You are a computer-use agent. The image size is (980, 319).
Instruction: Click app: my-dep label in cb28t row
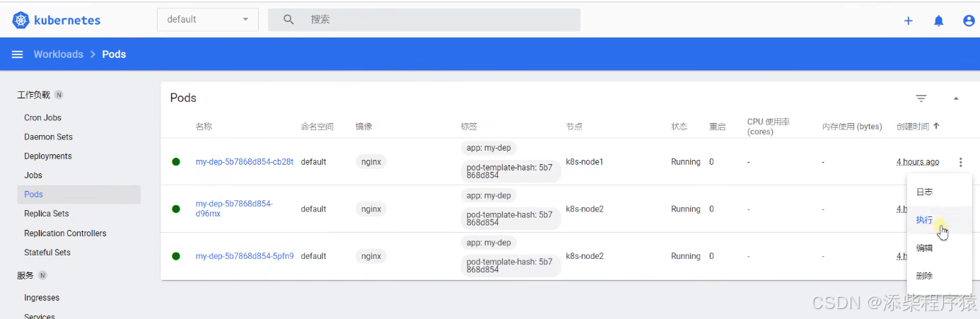[489, 148]
